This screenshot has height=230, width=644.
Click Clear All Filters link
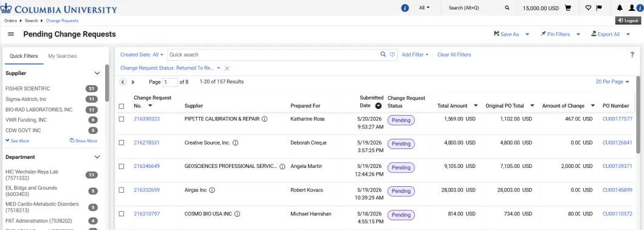click(454, 54)
